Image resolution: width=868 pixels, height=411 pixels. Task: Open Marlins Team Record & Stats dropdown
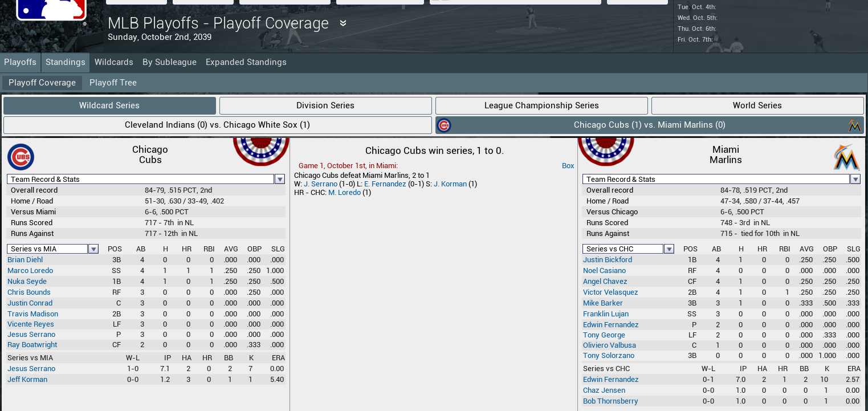click(855, 180)
